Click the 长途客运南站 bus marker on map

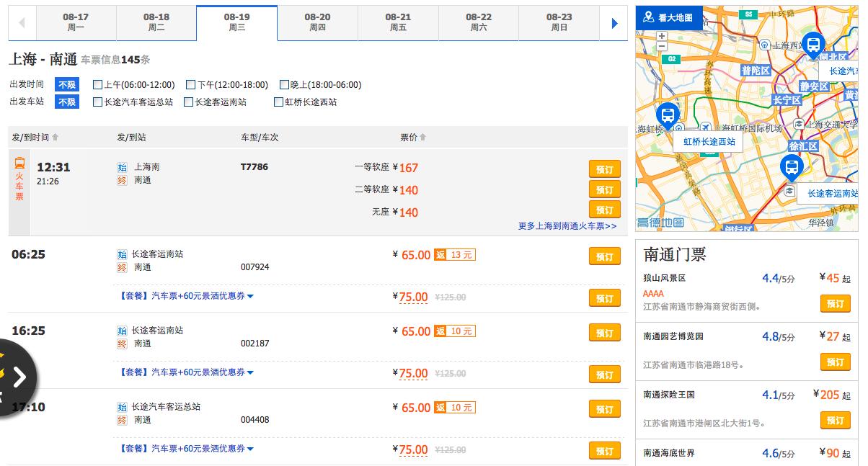click(792, 168)
